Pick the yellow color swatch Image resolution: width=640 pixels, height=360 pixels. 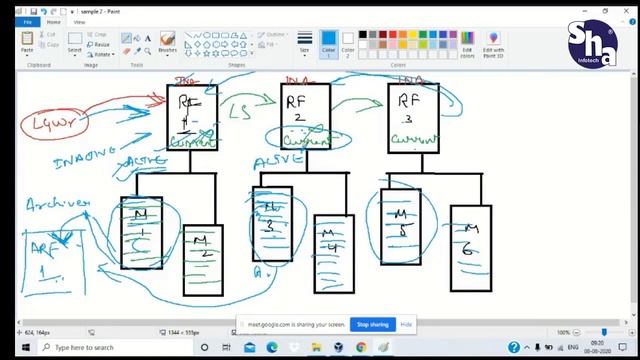412,35
